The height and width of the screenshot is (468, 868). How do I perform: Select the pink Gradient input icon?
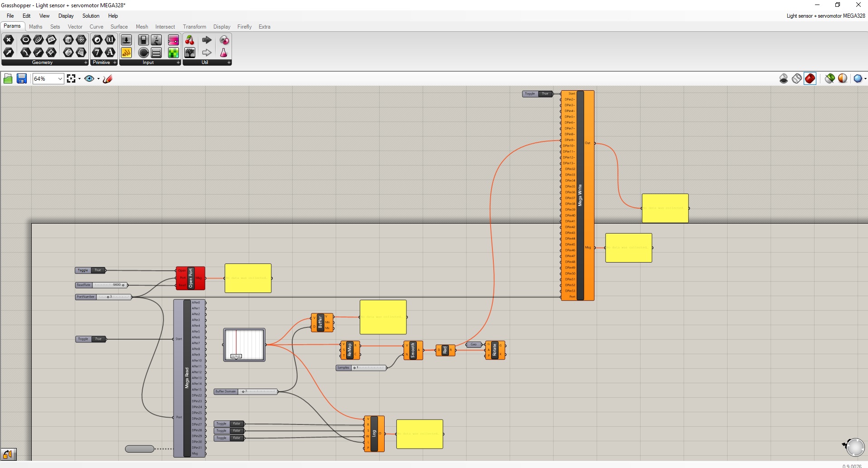click(x=174, y=40)
